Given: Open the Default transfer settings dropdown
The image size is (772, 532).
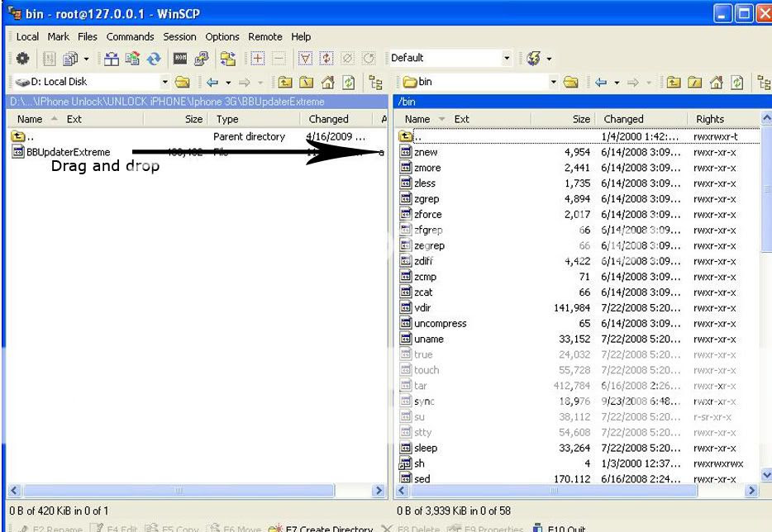Looking at the screenshot, I should coord(507,58).
